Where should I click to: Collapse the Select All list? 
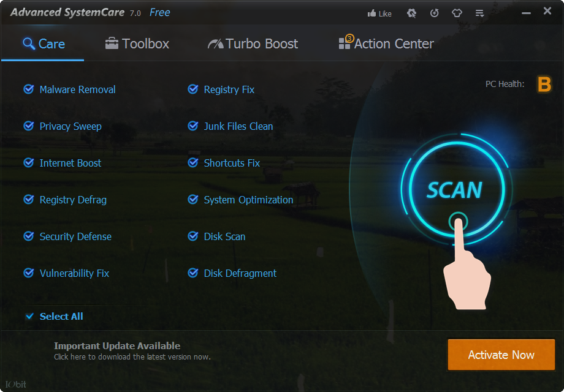click(x=29, y=316)
